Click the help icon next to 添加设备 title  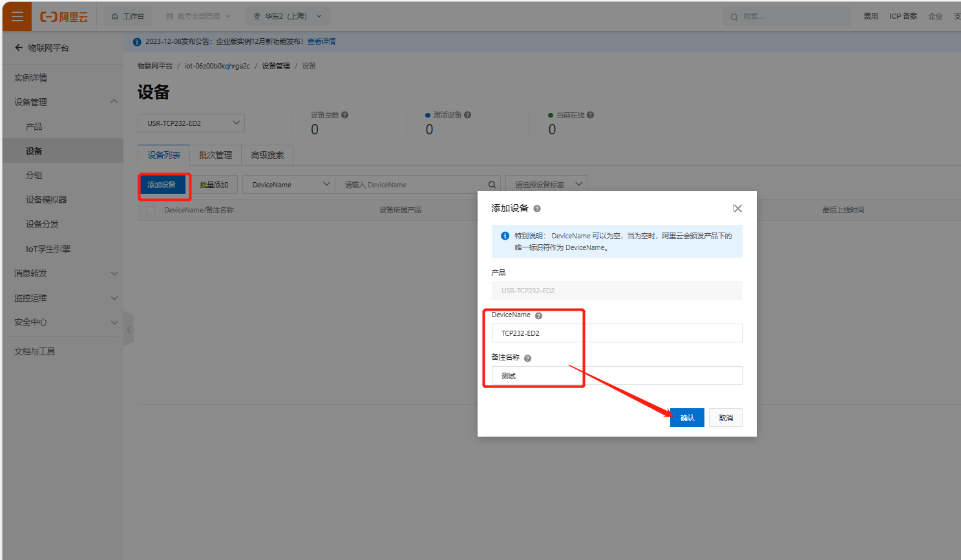click(537, 209)
